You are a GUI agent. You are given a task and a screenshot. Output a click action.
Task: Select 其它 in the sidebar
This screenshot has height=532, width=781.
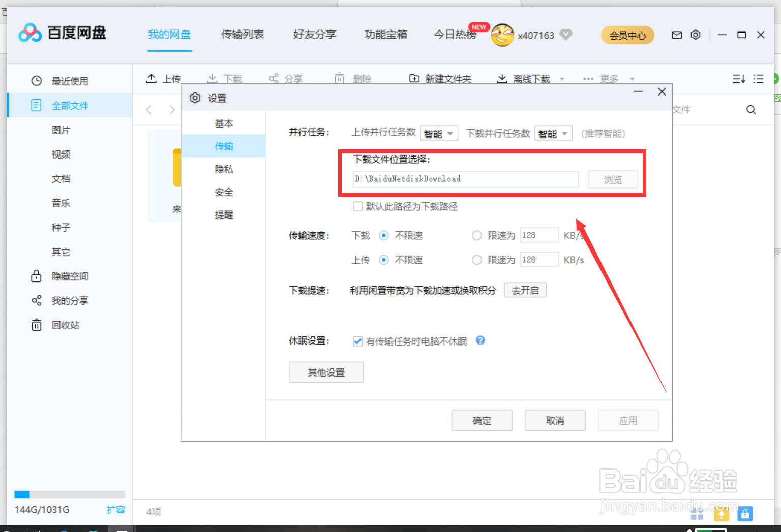click(61, 252)
